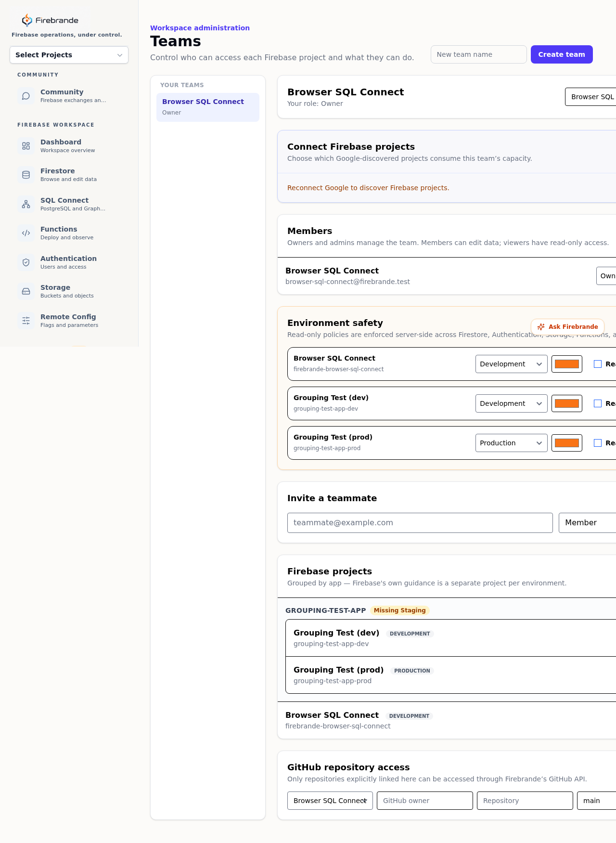This screenshot has height=843, width=616.
Task: Navigate to Firestore browse and edit data
Action: [x=69, y=175]
